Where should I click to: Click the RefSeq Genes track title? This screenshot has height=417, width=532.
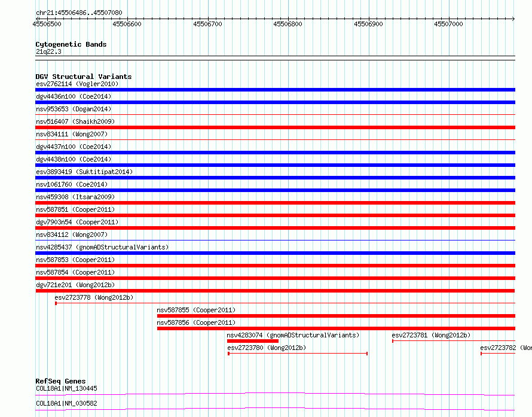(61, 381)
